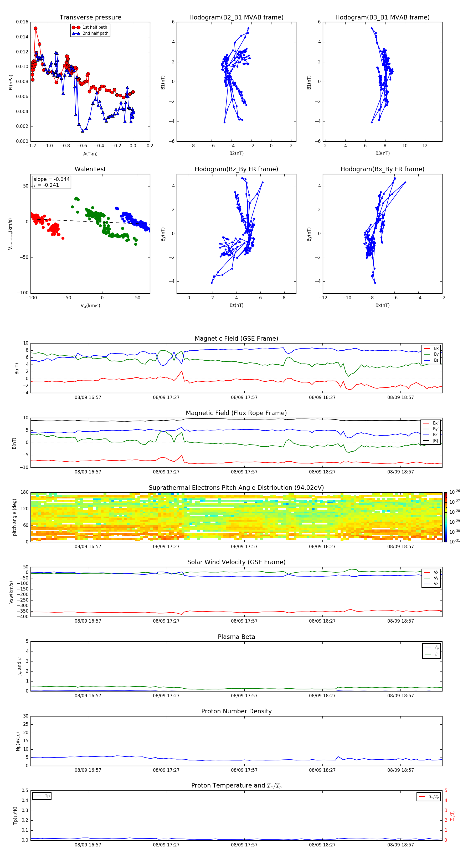
Task: Click the "Solar Wind Velocity (GSE Frame)" title
Action: point(236,562)
